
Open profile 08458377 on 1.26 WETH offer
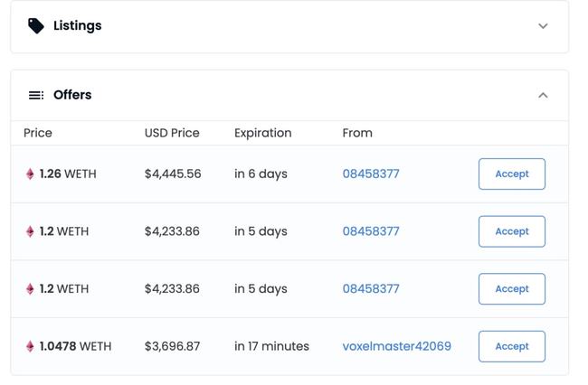[x=371, y=174]
